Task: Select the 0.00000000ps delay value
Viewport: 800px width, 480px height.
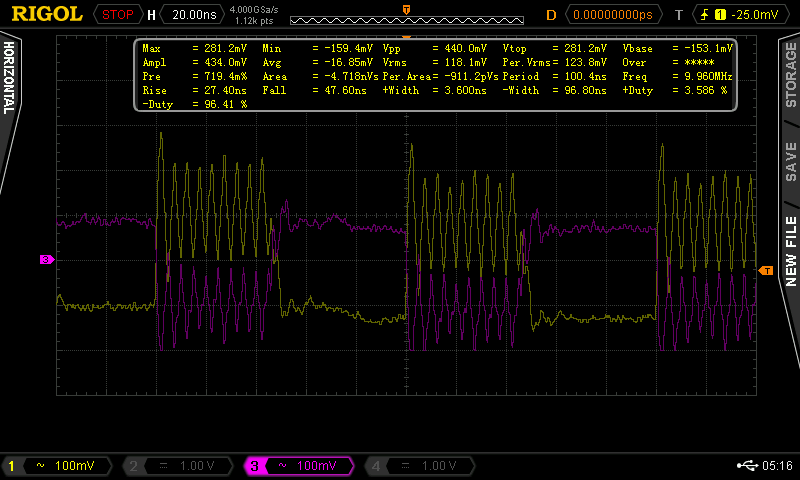Action: [x=613, y=15]
